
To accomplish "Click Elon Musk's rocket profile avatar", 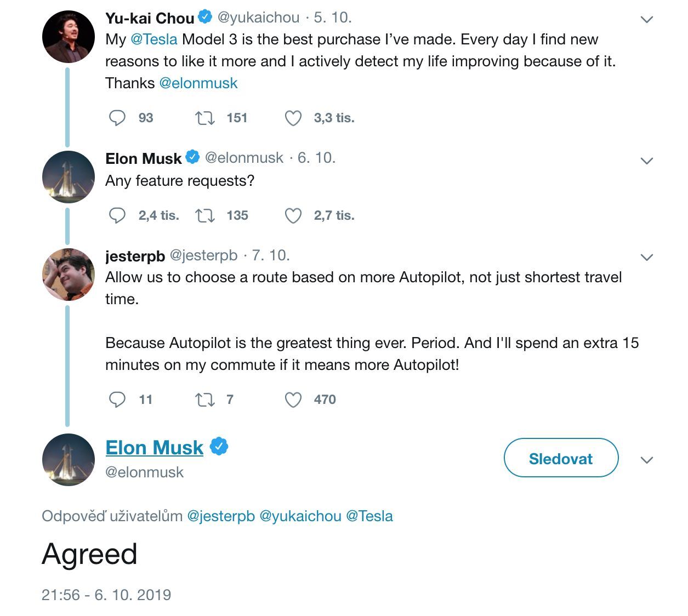I will (68, 459).
